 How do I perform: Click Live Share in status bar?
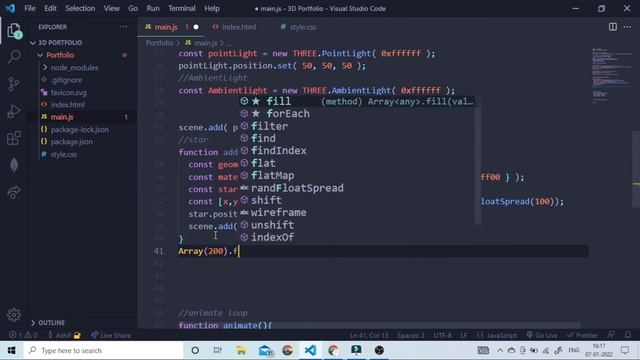[111, 335]
